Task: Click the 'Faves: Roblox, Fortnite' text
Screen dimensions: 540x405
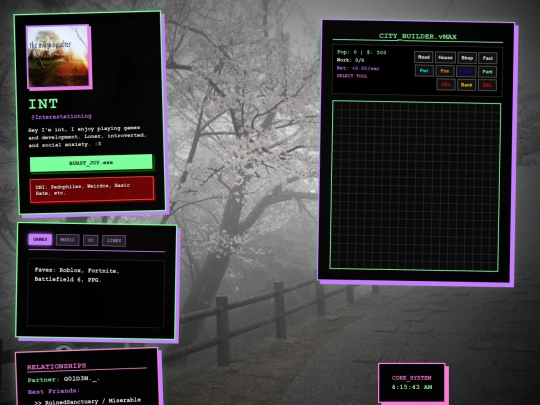Action: pos(77,270)
